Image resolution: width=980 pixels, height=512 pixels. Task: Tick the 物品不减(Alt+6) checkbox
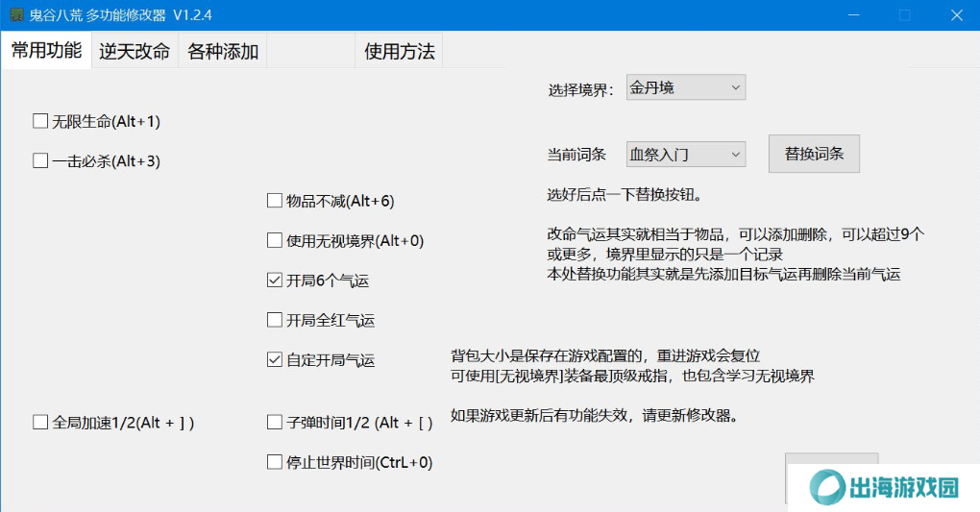pyautogui.click(x=275, y=201)
